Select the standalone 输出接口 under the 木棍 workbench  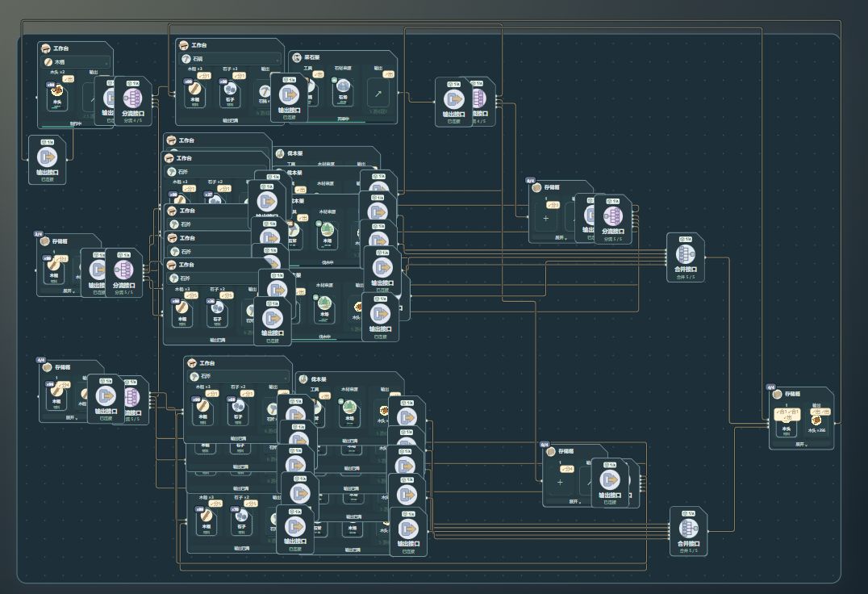48,160
